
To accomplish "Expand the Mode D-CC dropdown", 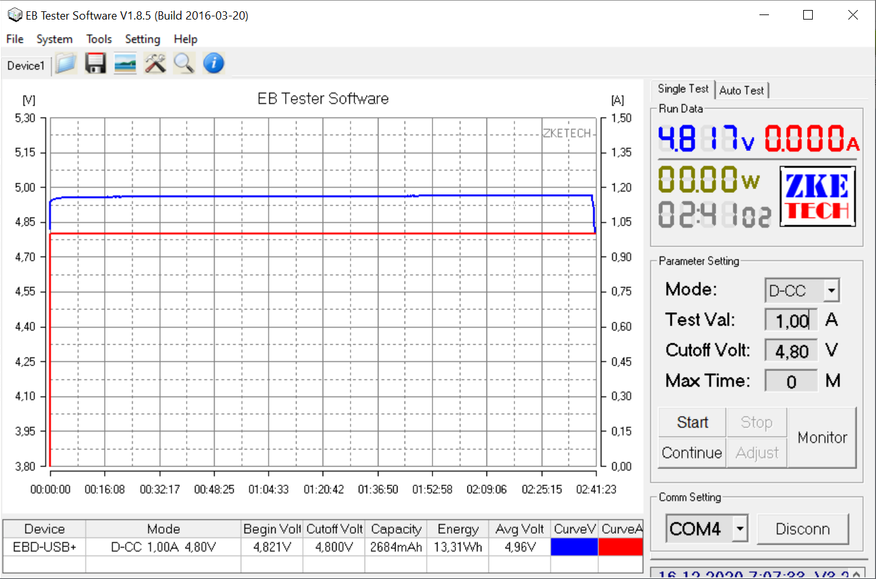I will tap(831, 291).
